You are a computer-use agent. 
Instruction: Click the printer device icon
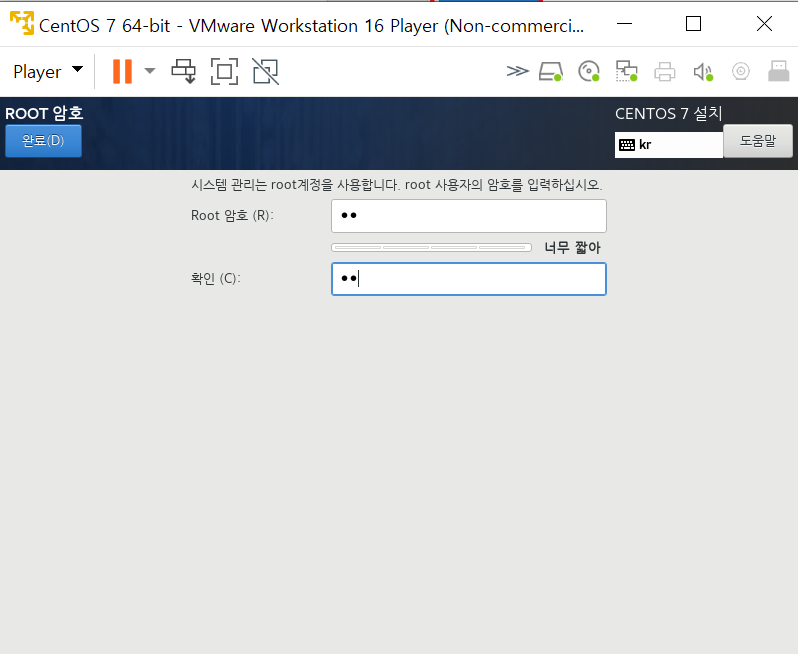click(x=665, y=71)
